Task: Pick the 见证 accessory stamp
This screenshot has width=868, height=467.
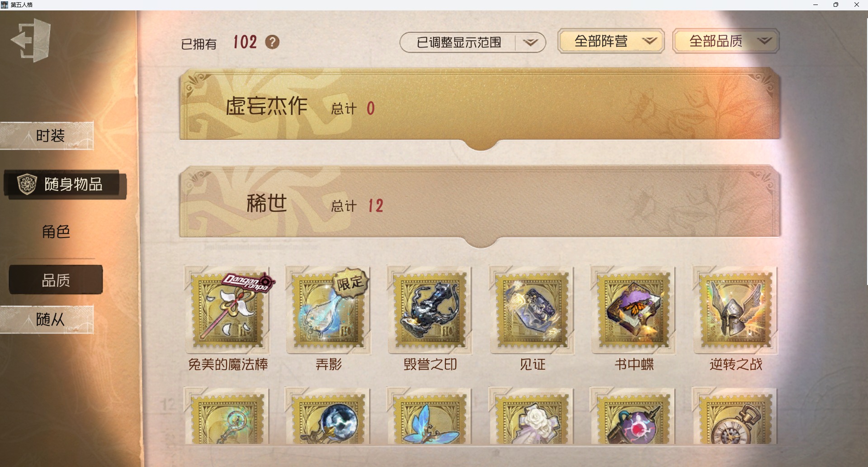Action: point(532,310)
